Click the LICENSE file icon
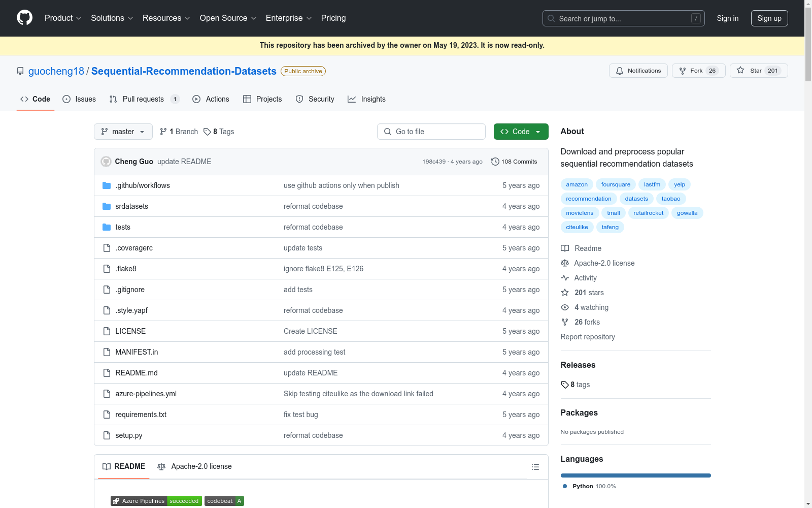This screenshot has width=812, height=508. click(x=107, y=331)
